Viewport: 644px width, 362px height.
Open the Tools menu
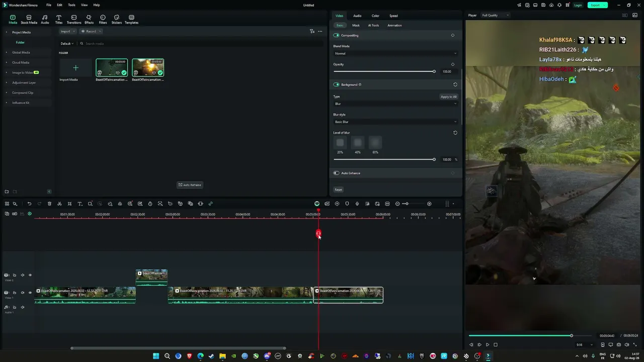[72, 5]
